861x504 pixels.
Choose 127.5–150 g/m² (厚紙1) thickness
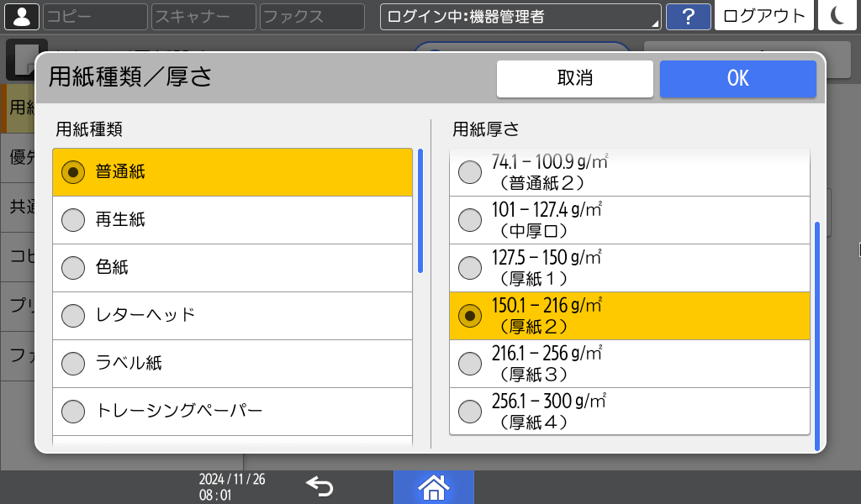(629, 268)
